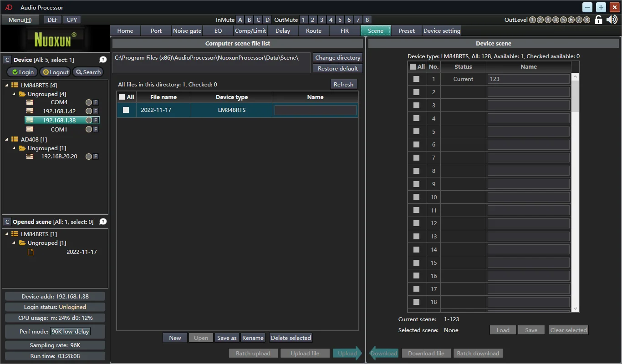Collapse the AD408 device group
Image resolution: width=622 pixels, height=364 pixels.
click(x=7, y=139)
